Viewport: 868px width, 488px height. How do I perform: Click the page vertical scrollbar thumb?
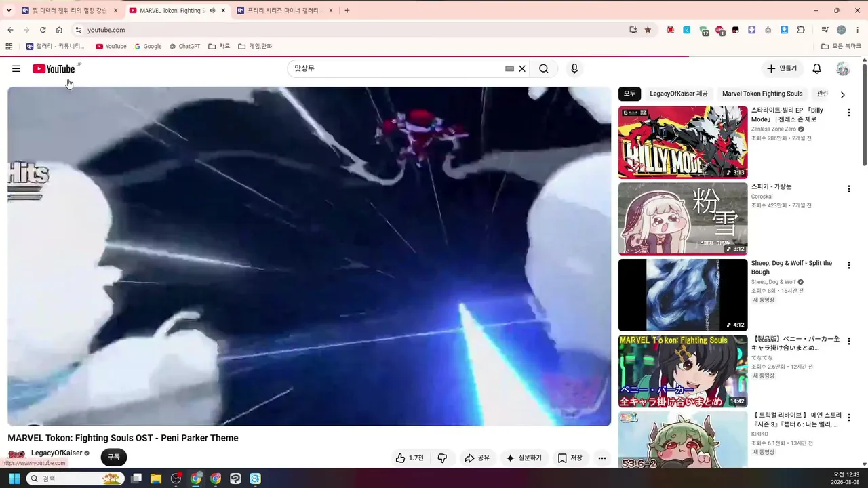coord(865,113)
